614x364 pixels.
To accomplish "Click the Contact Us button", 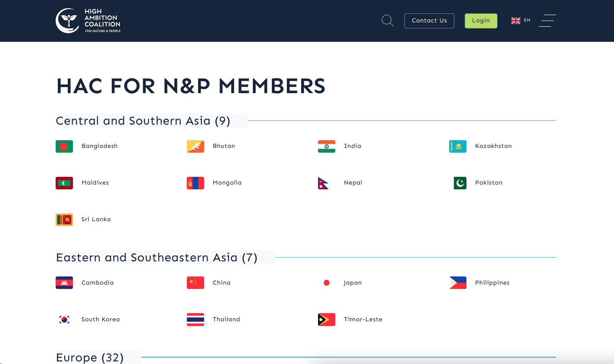I will tap(429, 21).
